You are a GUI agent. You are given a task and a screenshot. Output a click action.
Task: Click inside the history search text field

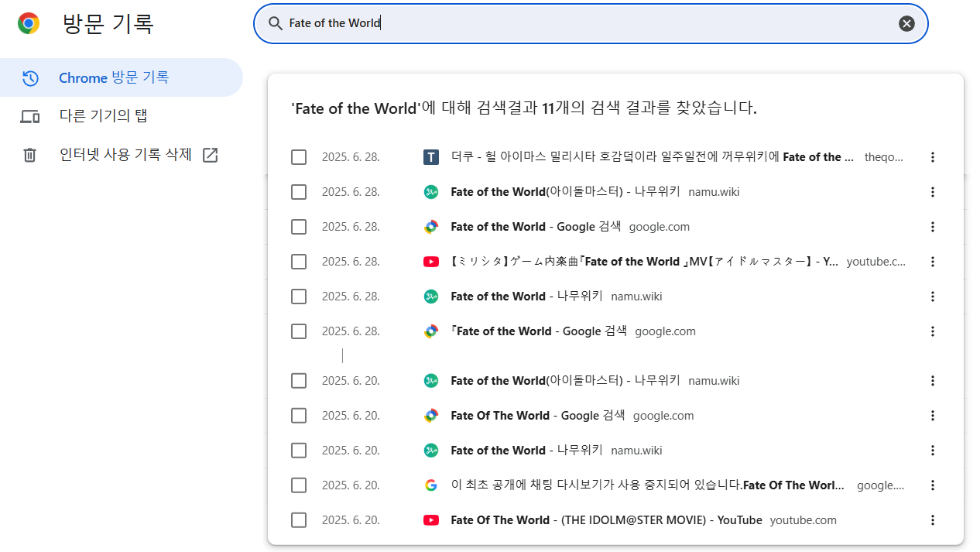[x=588, y=23]
